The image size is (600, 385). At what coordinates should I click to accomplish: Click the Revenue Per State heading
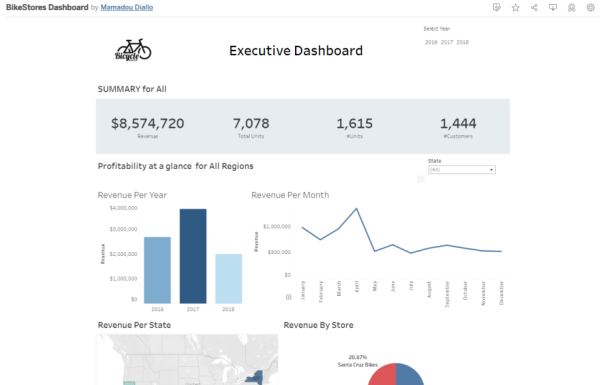click(x=134, y=325)
